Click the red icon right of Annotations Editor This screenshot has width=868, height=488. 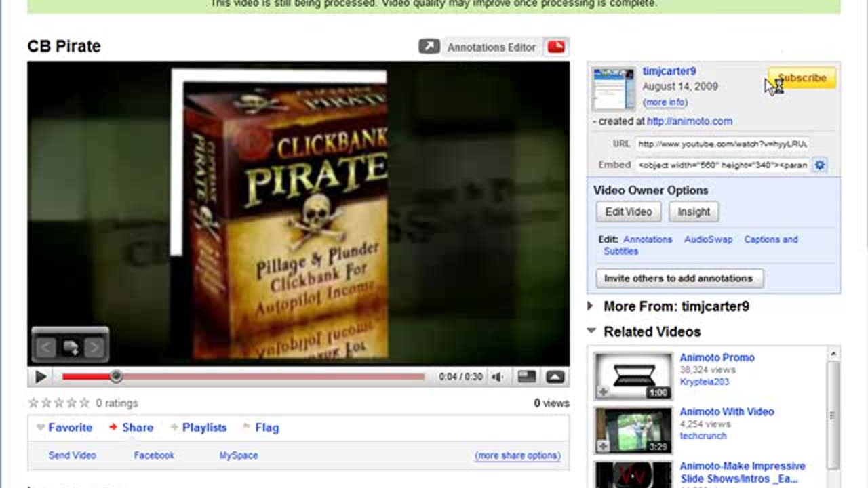[x=557, y=47]
